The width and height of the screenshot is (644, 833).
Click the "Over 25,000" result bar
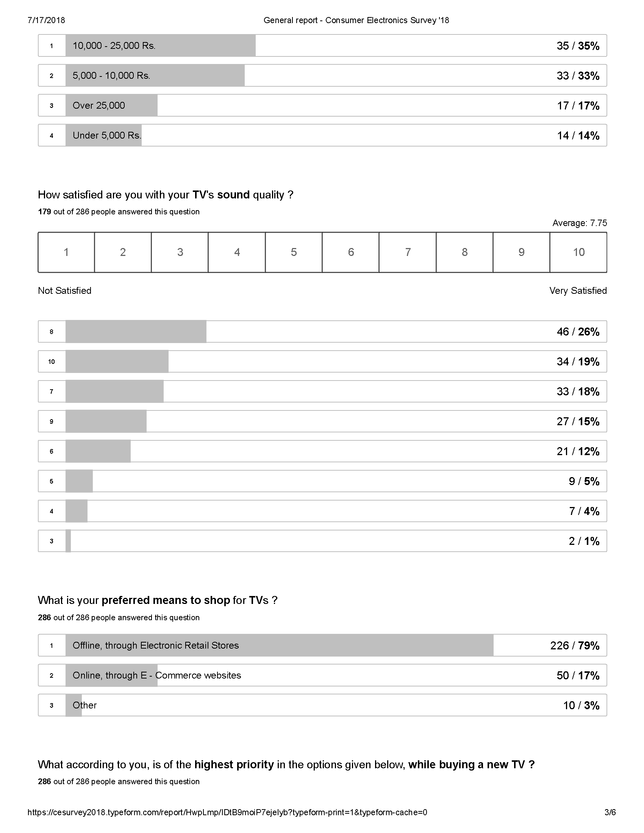(322, 105)
